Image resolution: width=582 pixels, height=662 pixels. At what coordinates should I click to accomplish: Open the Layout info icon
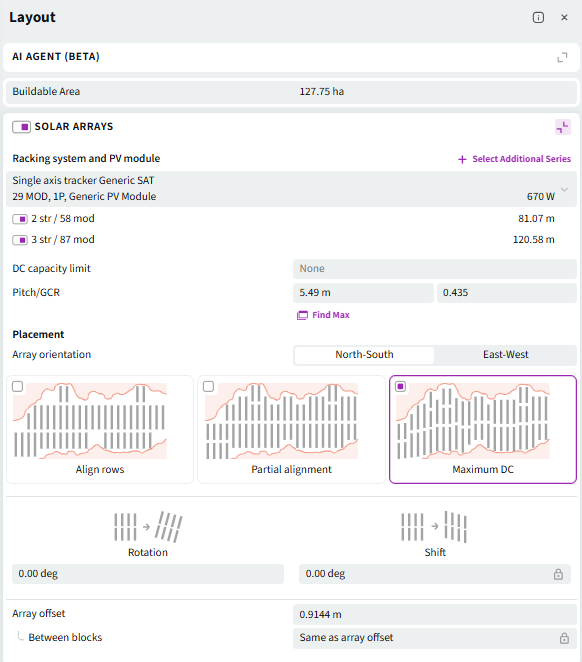pyautogui.click(x=538, y=17)
